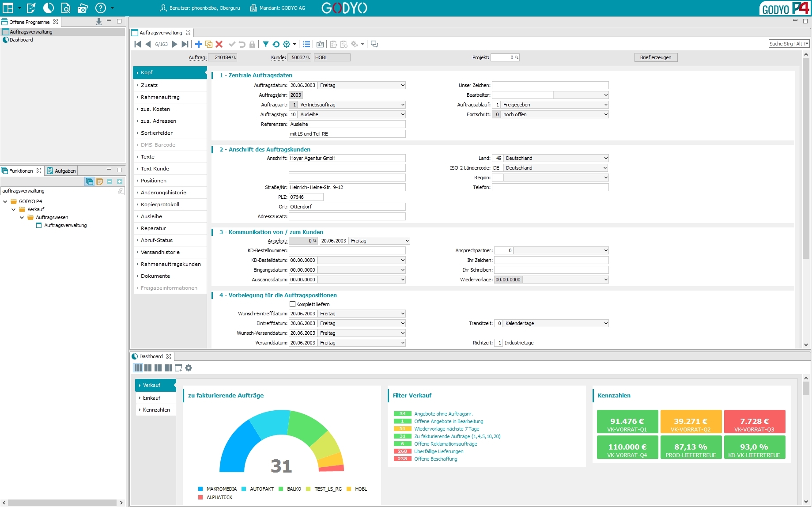The height and width of the screenshot is (507, 812).
Task: Open the Offene Reklamationsaufträge link
Action: click(446, 444)
